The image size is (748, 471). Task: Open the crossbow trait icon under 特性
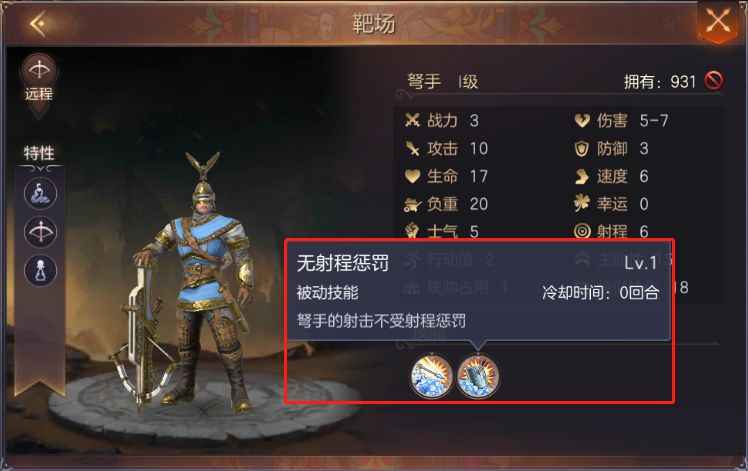(41, 232)
